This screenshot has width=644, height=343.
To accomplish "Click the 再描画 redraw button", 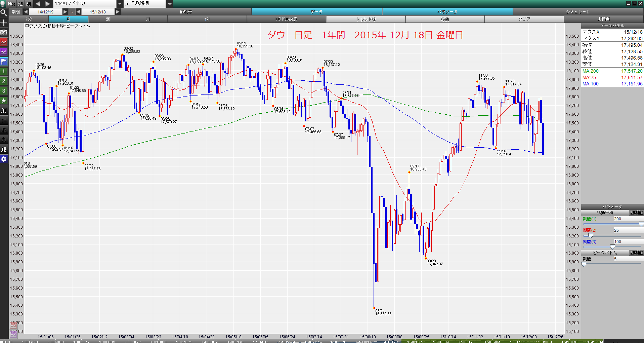I will click(x=604, y=19).
